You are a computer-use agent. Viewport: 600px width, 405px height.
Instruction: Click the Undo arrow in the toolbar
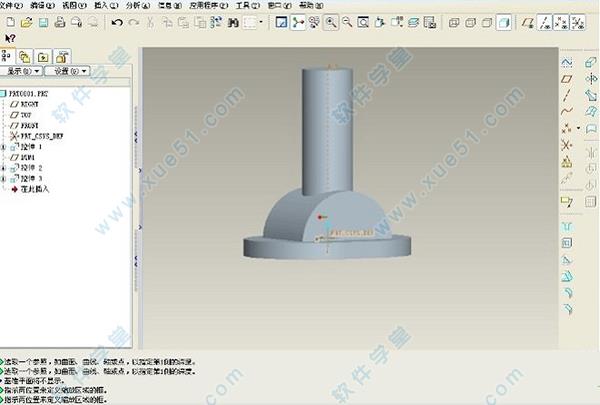pyautogui.click(x=117, y=23)
